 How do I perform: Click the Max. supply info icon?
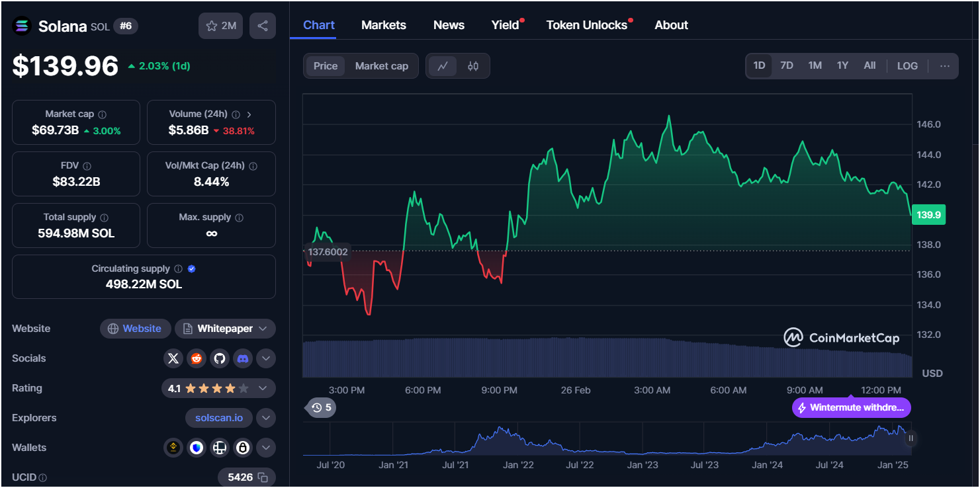pos(239,218)
